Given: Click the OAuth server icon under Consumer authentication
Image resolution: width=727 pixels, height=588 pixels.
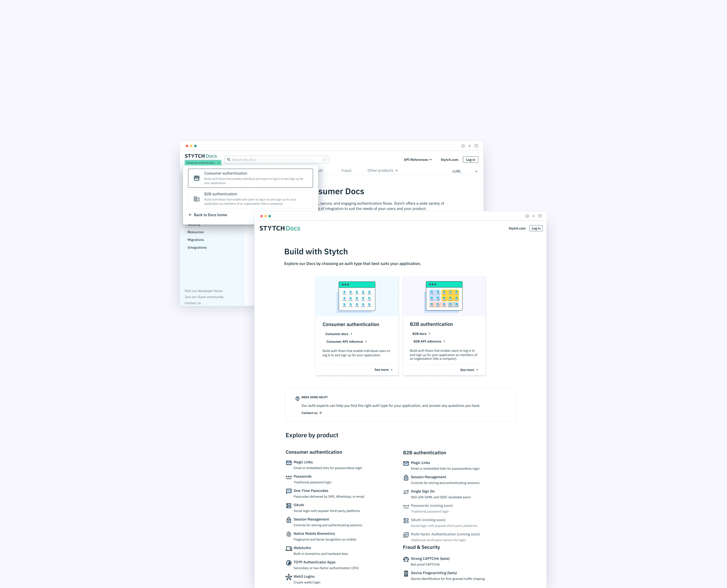Looking at the screenshot, I should pos(289,506).
